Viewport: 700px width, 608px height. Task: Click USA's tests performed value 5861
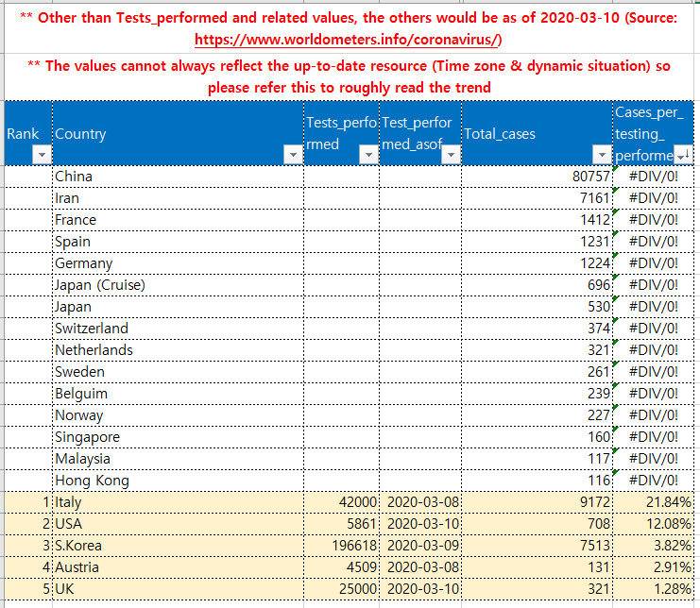[x=342, y=524]
